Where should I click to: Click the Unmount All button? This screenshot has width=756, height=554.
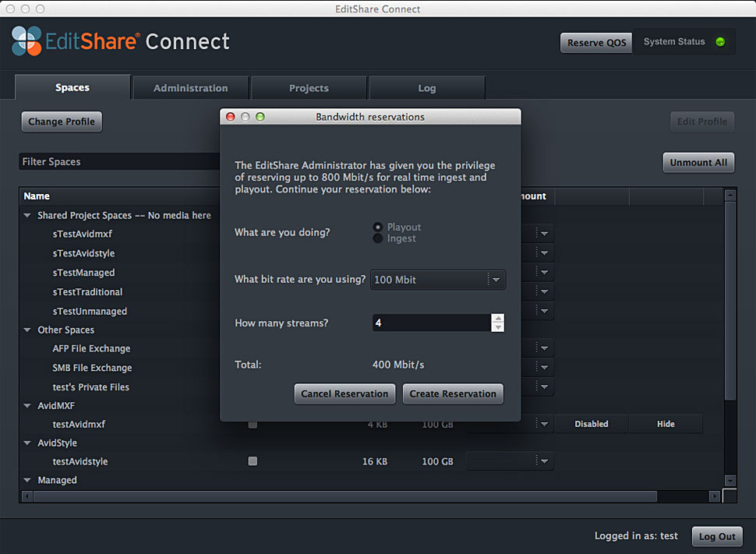coord(698,163)
